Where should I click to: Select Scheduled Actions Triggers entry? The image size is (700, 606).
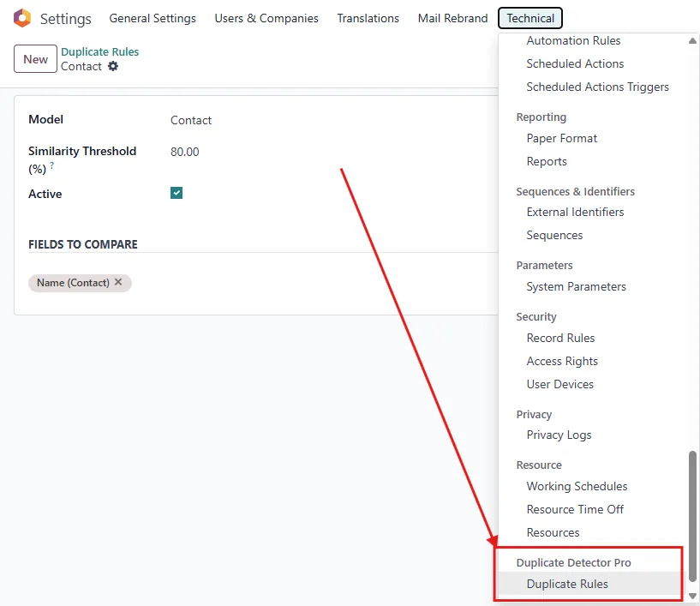tap(597, 87)
